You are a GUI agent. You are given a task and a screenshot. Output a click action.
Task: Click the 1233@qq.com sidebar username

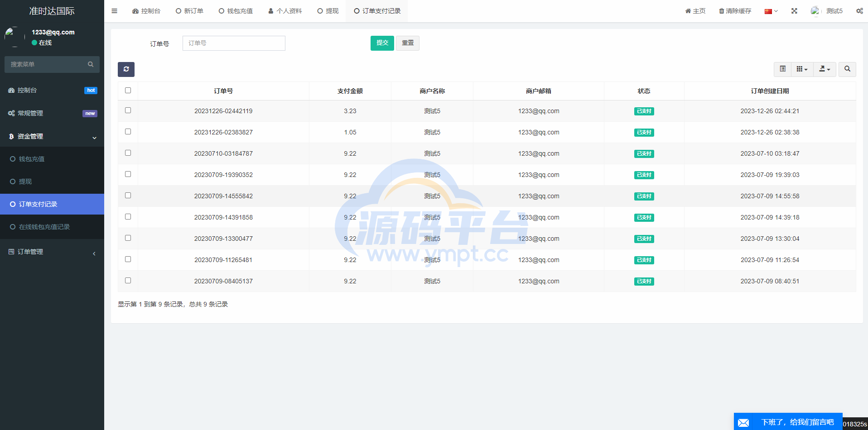pyautogui.click(x=53, y=32)
